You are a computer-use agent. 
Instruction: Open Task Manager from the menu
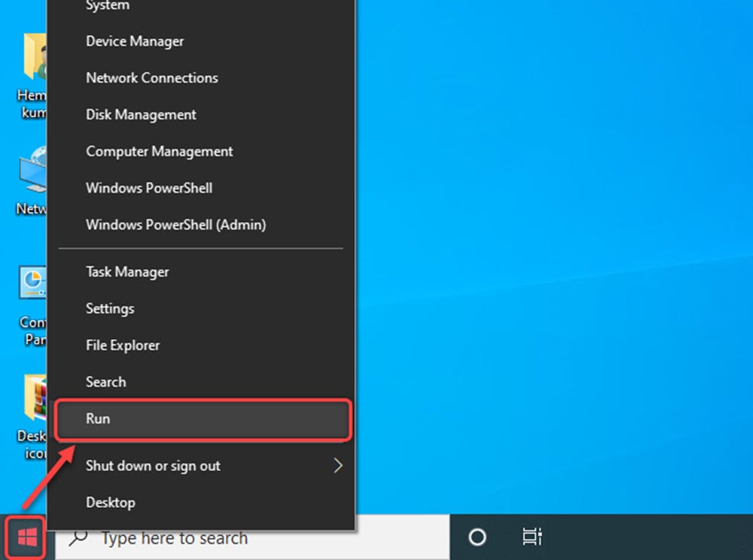tap(201, 272)
